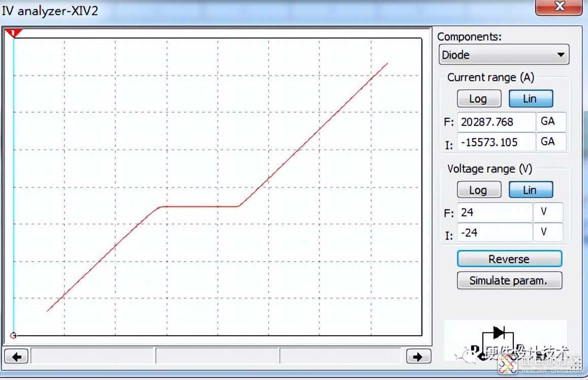Open the GA unit selector for current I
The width and height of the screenshot is (588, 380).
click(550, 142)
